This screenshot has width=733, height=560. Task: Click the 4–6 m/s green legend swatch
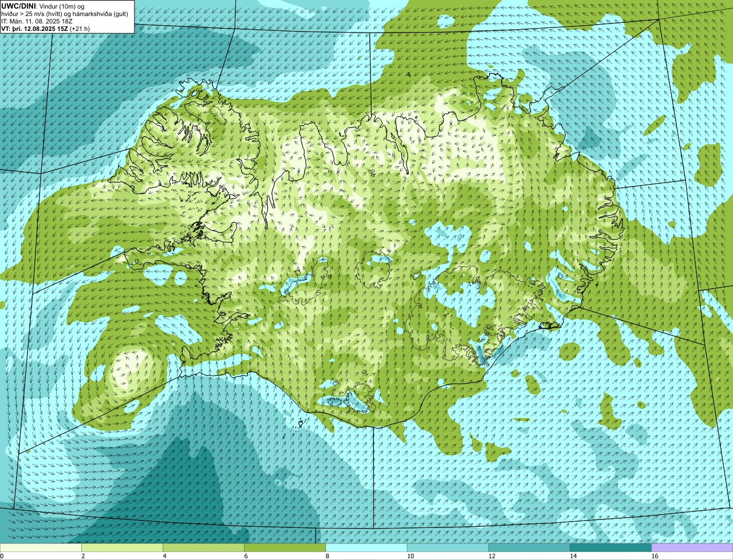pyautogui.click(x=203, y=547)
